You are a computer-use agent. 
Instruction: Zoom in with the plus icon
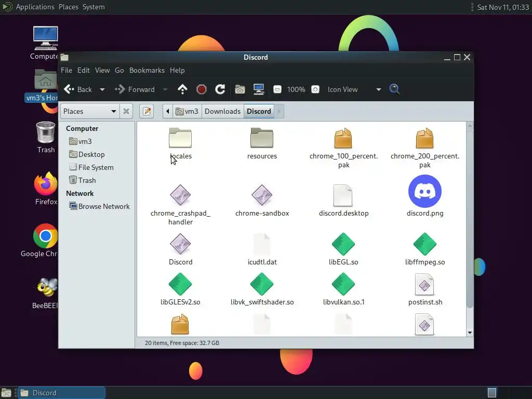click(315, 89)
